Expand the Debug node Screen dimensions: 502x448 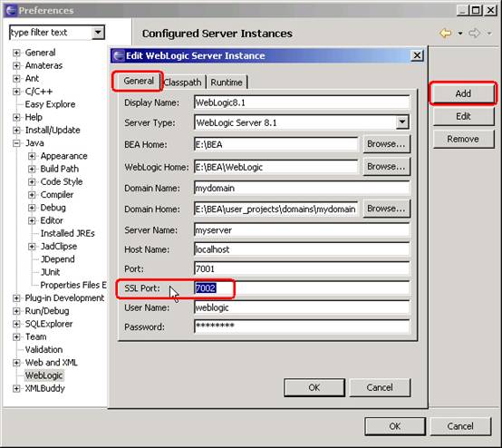[x=32, y=208]
